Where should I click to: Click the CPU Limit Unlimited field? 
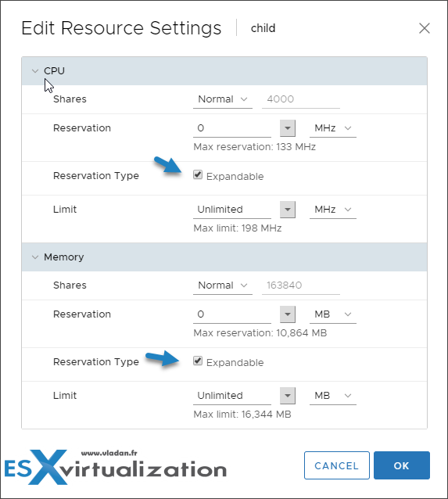point(232,210)
